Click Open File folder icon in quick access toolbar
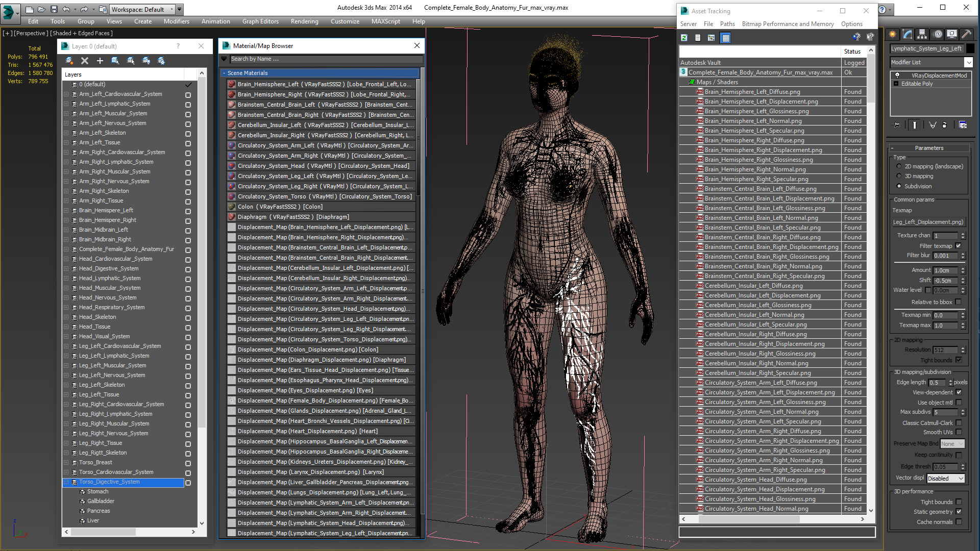This screenshot has width=980, height=551. click(42, 9)
